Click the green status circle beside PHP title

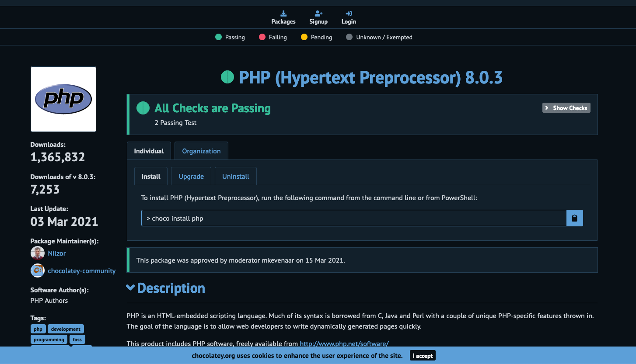point(227,77)
